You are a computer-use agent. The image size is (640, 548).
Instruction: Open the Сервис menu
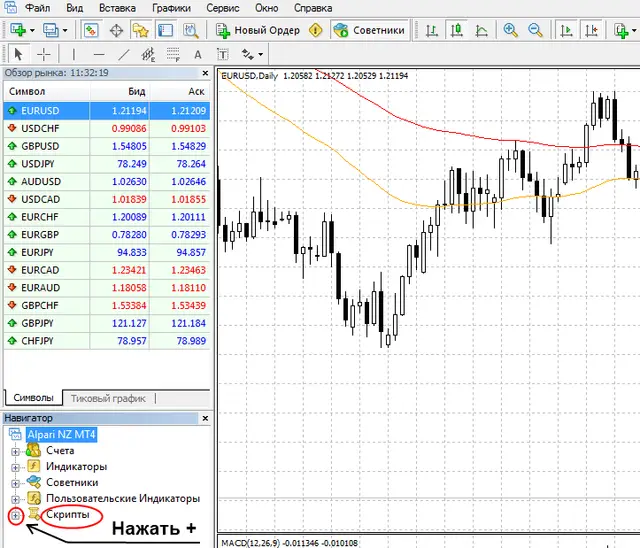pos(223,8)
